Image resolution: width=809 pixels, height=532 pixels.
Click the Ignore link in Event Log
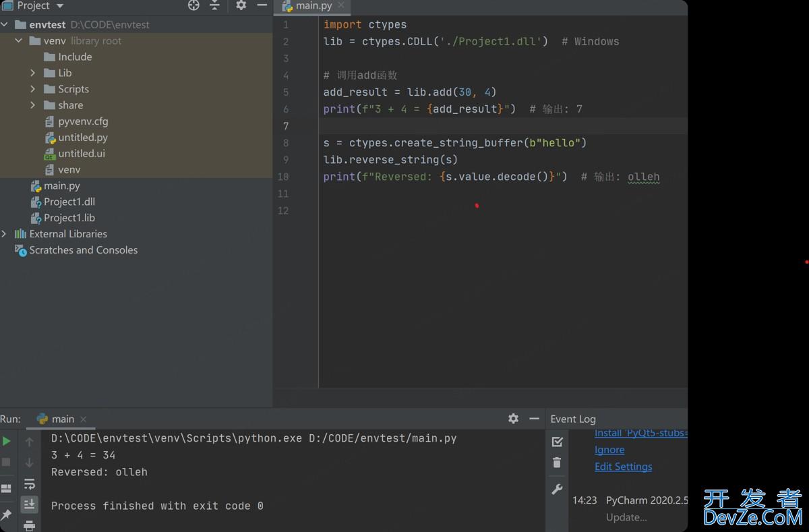609,450
